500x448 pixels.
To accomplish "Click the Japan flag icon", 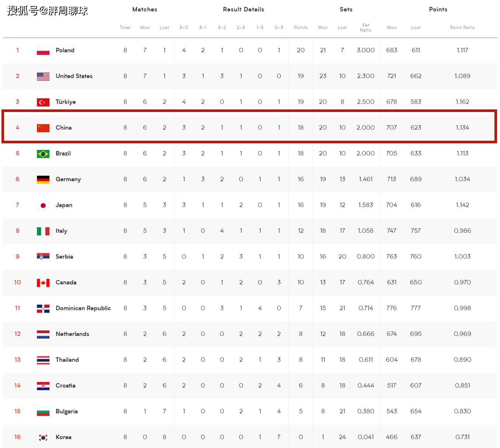I will [x=43, y=205].
